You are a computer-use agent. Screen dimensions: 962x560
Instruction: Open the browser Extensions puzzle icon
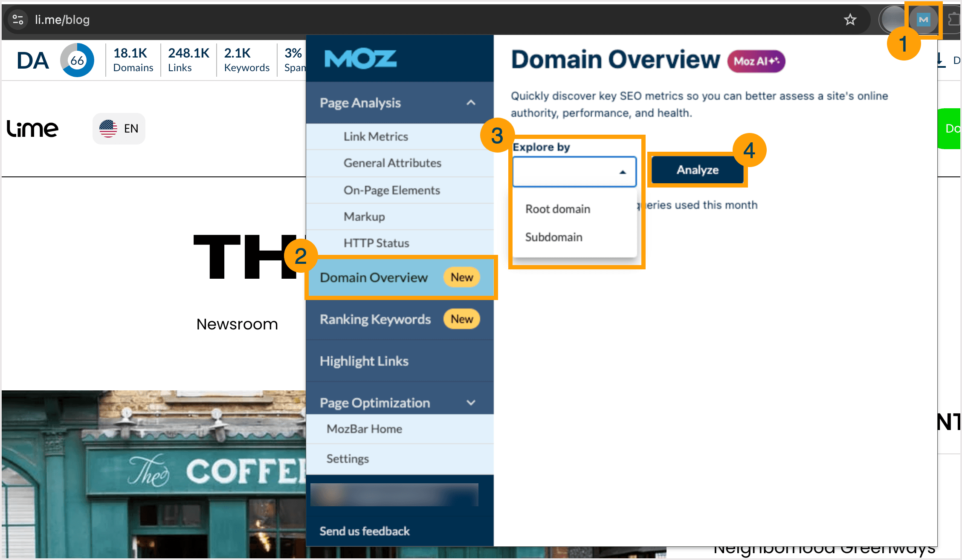tap(953, 19)
